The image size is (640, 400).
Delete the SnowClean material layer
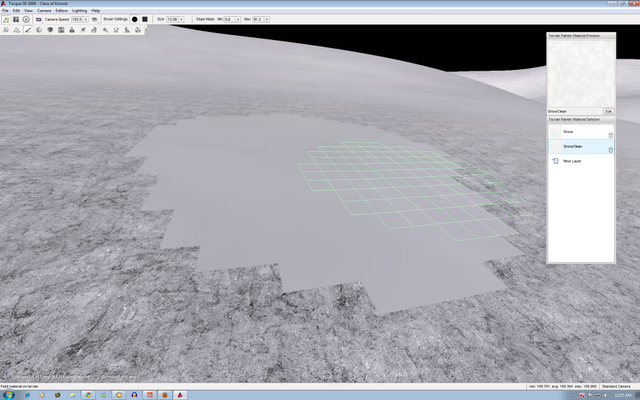click(610, 148)
